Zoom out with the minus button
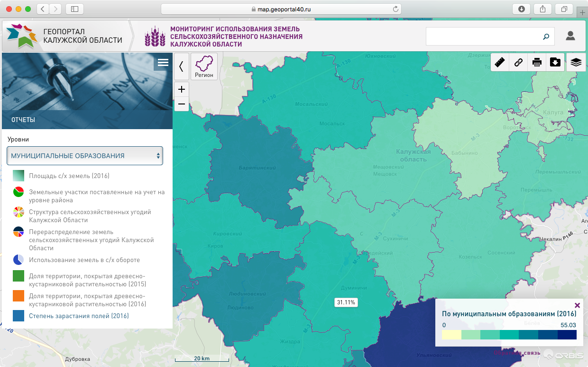Image resolution: width=588 pixels, height=367 pixels. [x=182, y=104]
